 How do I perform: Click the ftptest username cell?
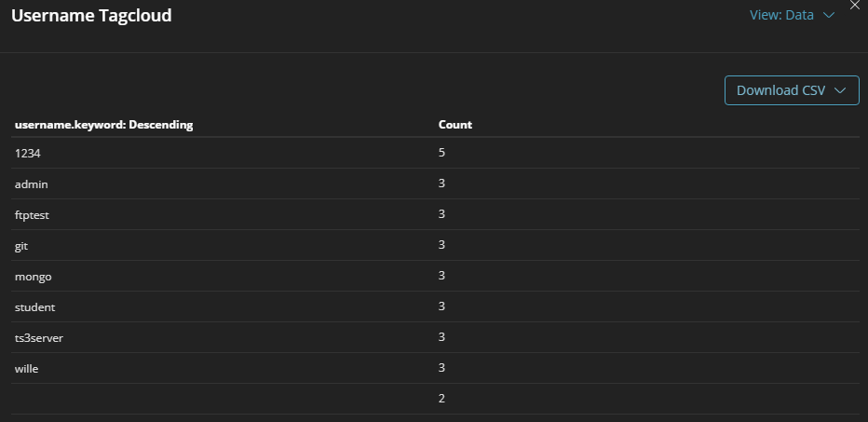click(32, 215)
